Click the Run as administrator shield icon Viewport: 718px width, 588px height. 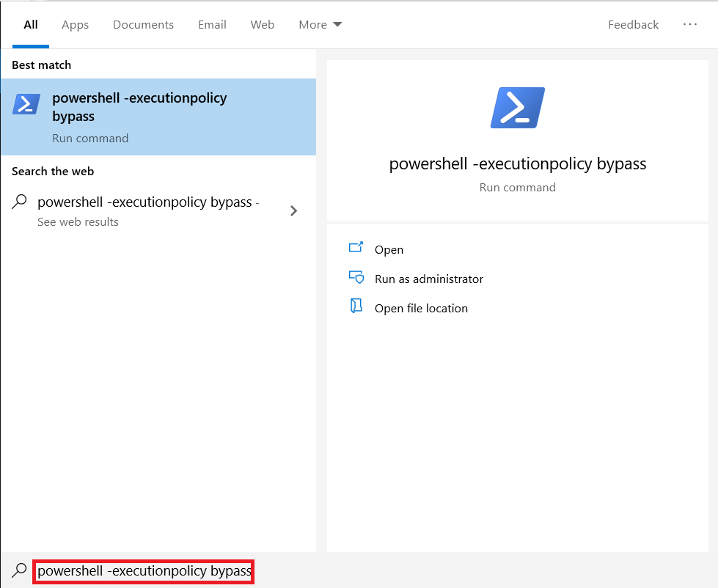coord(356,277)
